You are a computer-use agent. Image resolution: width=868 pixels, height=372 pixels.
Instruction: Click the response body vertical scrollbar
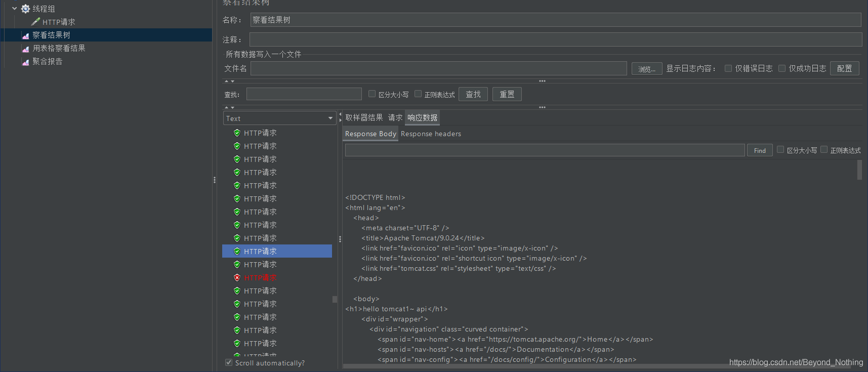[859, 170]
